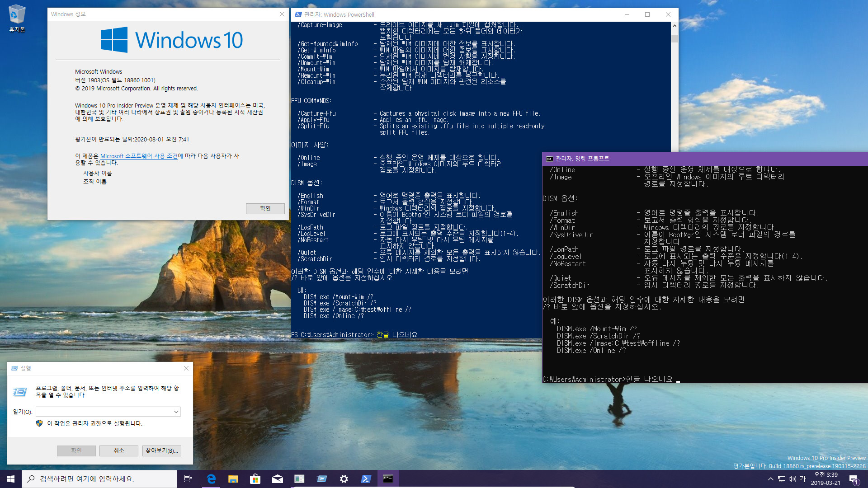Click the Start button on taskbar

point(11,479)
